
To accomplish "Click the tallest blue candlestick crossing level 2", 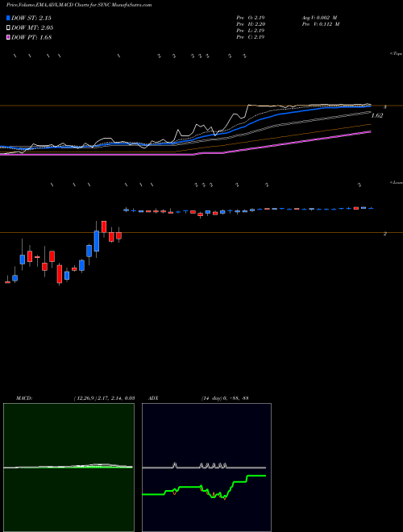I will tap(97, 241).
